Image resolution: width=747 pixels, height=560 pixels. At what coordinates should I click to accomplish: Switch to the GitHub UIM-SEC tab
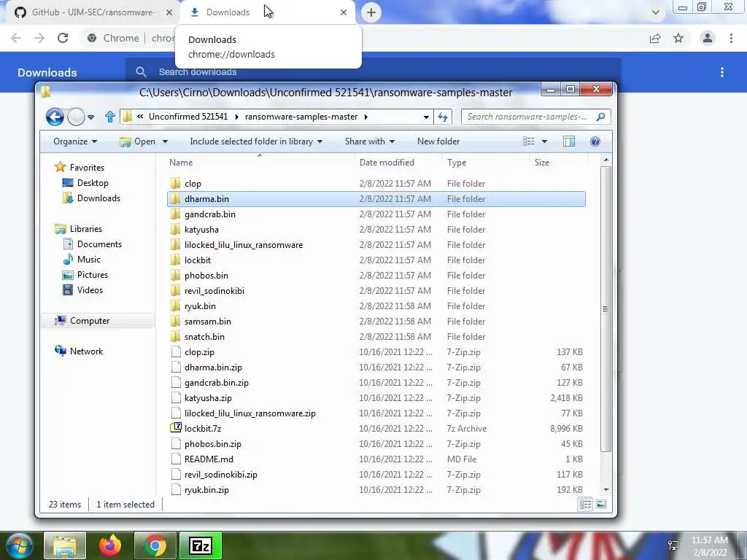tap(93, 12)
